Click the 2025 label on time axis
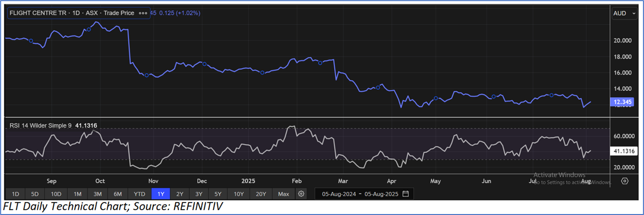 click(x=249, y=181)
